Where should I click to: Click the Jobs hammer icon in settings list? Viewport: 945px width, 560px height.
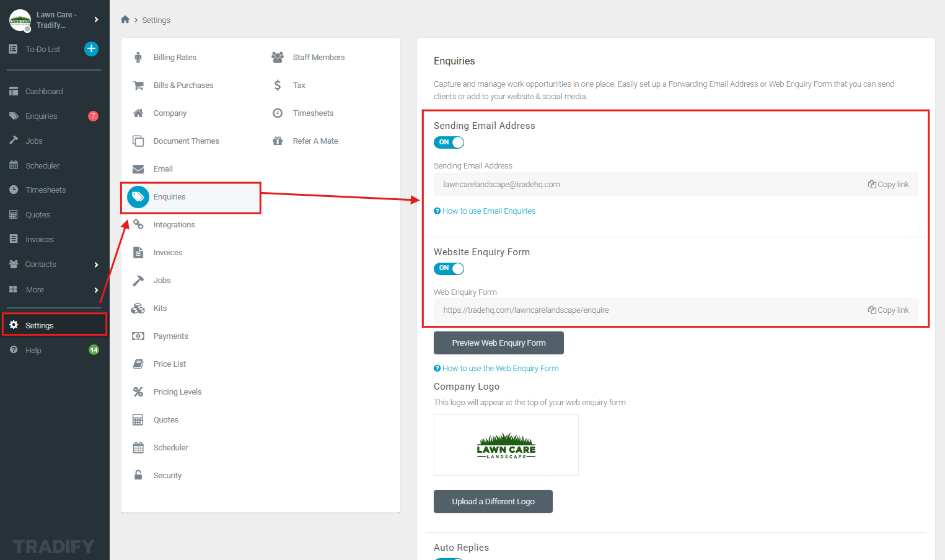(138, 280)
